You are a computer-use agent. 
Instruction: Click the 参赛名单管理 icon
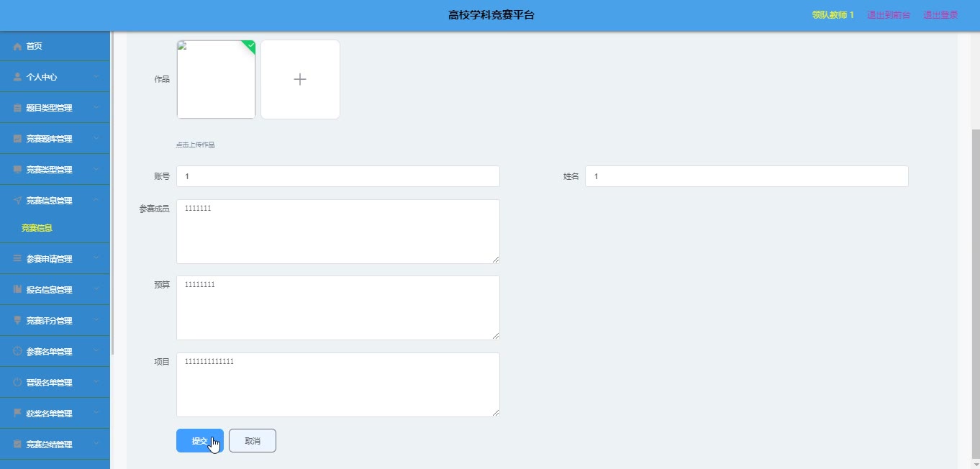(x=17, y=352)
